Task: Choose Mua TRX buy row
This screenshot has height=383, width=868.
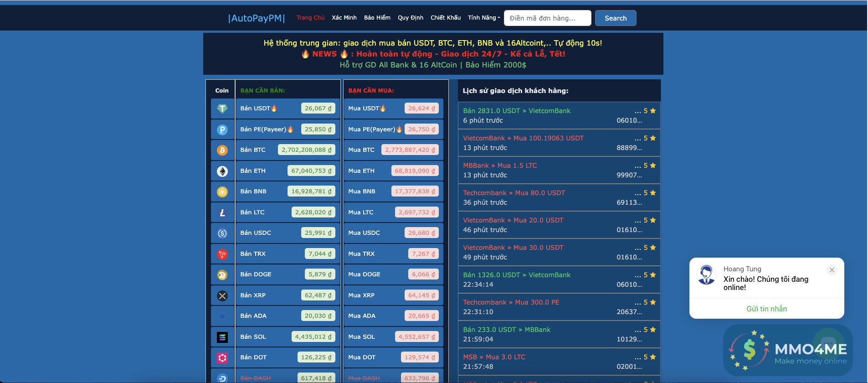Action: [x=394, y=254]
